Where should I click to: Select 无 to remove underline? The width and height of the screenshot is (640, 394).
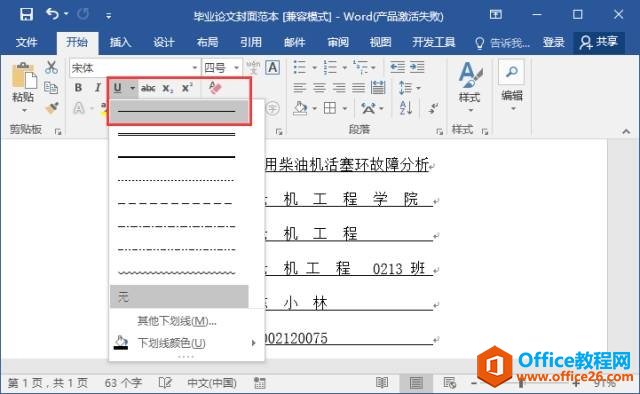(179, 296)
